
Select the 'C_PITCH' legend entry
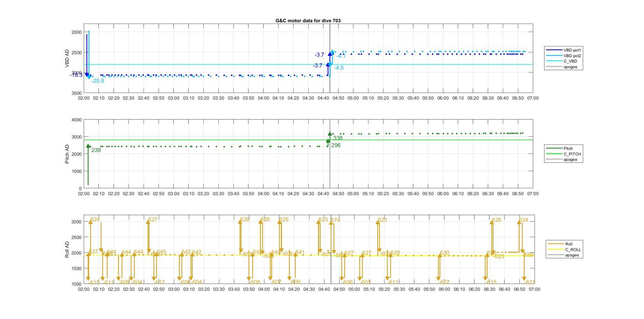click(572, 154)
